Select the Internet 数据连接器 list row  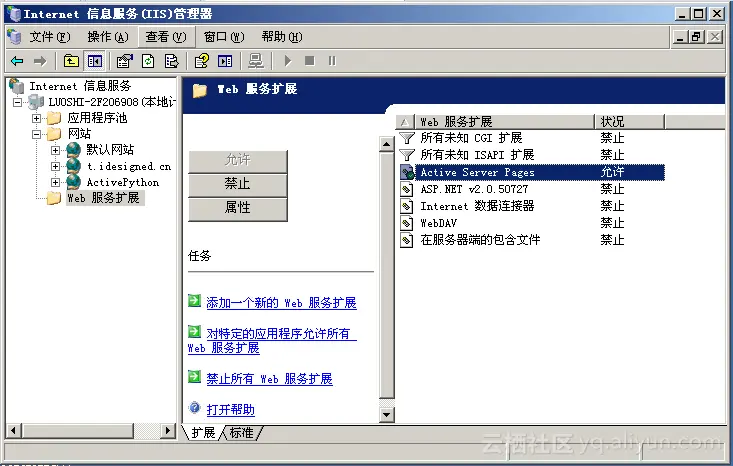coord(532,206)
